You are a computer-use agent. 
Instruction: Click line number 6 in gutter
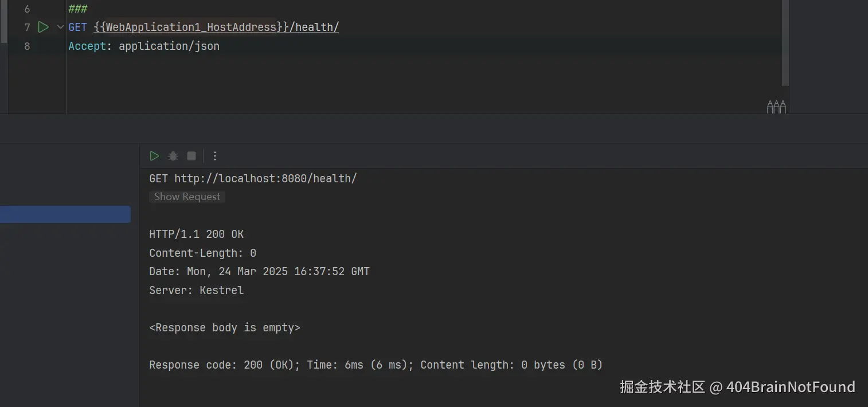(x=27, y=9)
